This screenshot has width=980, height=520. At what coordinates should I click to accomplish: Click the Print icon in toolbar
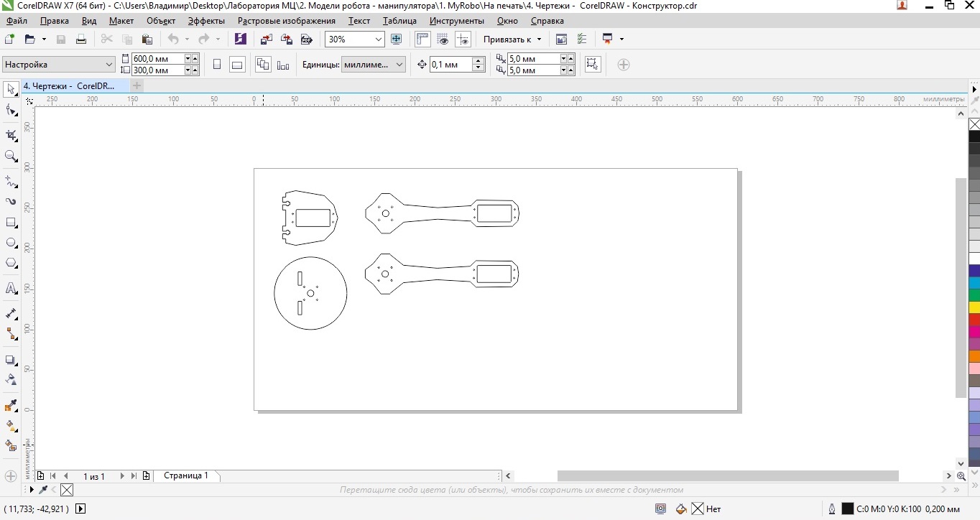[x=81, y=39]
